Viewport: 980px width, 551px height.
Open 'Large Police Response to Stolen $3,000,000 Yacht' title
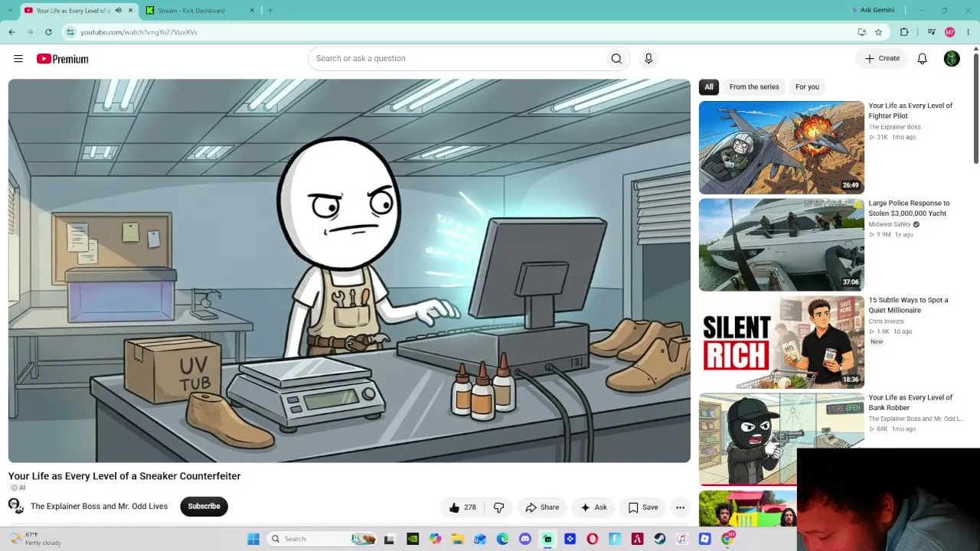click(x=909, y=208)
